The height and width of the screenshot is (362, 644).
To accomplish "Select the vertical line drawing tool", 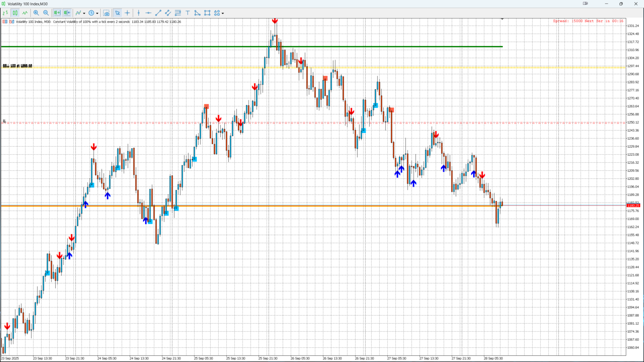I will point(139,13).
